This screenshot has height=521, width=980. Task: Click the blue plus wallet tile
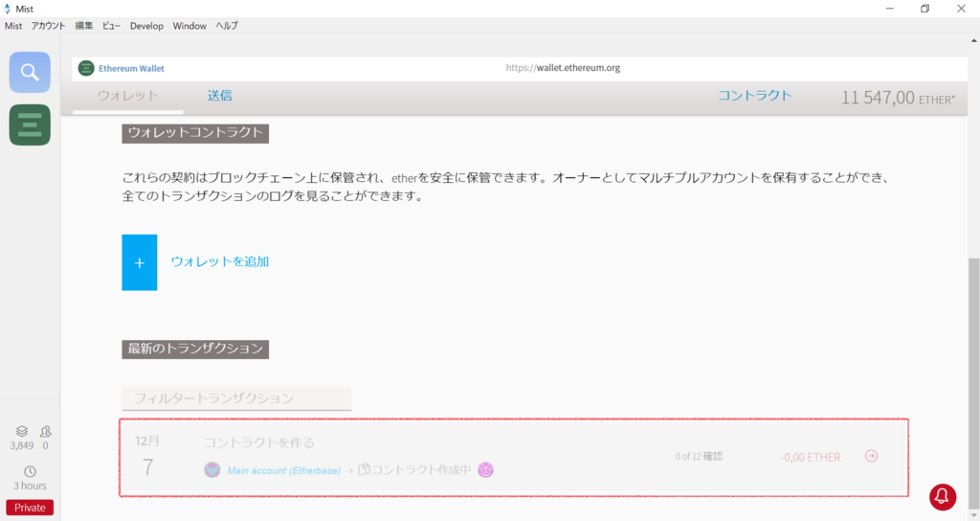point(140,262)
